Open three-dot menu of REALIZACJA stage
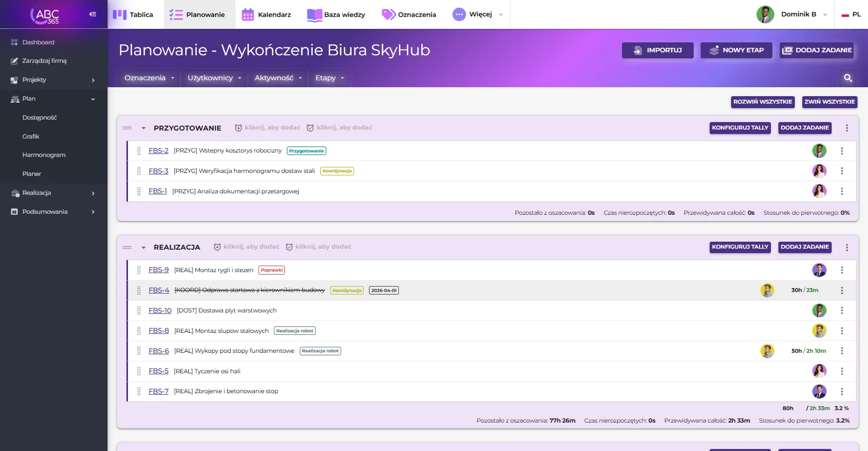The width and height of the screenshot is (868, 451). tap(847, 247)
